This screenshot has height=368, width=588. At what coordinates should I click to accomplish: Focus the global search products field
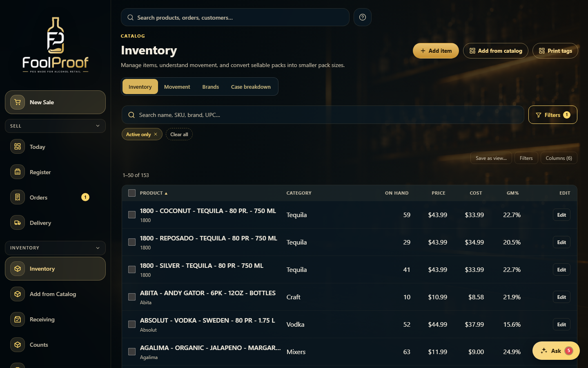click(235, 17)
